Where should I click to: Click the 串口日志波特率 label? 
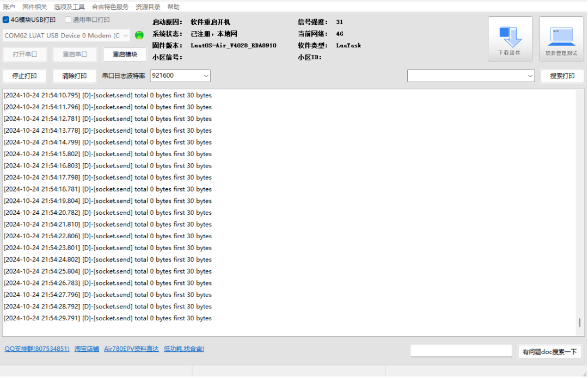point(124,76)
